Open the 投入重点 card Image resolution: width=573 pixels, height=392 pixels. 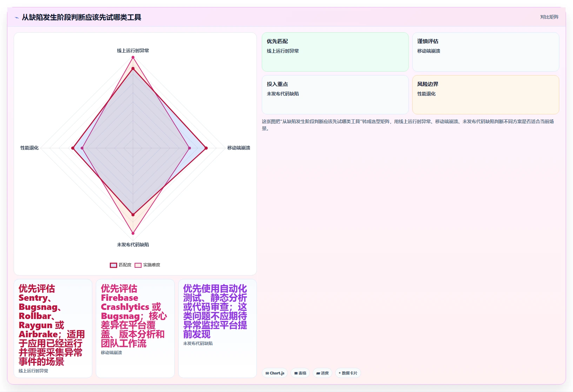335,95
